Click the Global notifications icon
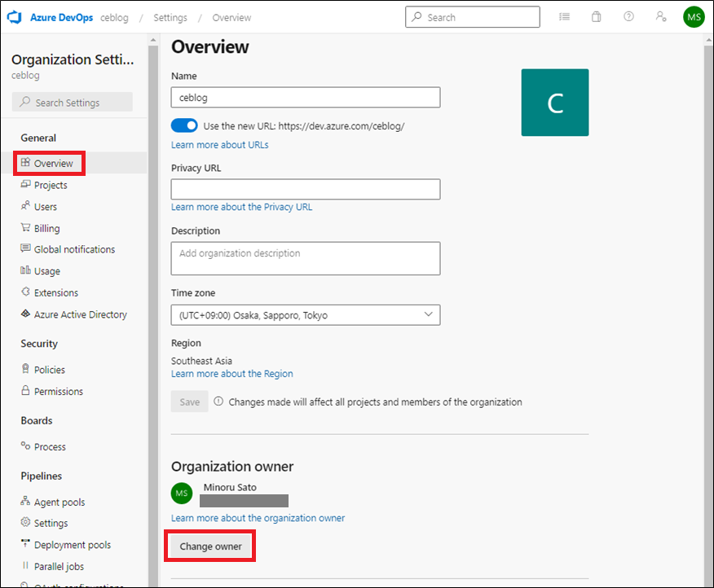Image resolution: width=714 pixels, height=588 pixels. click(25, 248)
